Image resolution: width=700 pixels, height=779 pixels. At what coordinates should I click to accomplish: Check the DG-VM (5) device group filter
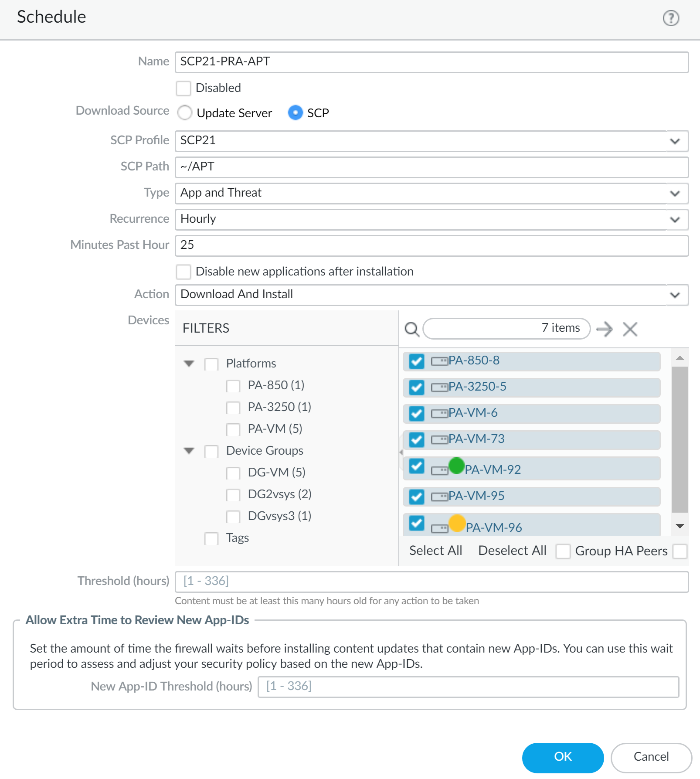(x=233, y=473)
